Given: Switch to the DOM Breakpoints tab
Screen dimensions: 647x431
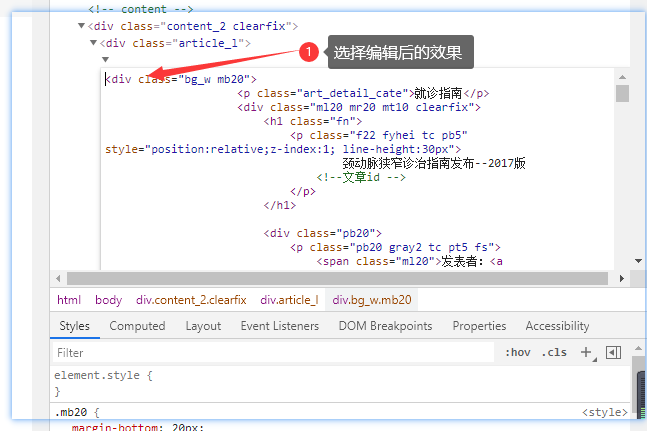Looking at the screenshot, I should (x=385, y=326).
